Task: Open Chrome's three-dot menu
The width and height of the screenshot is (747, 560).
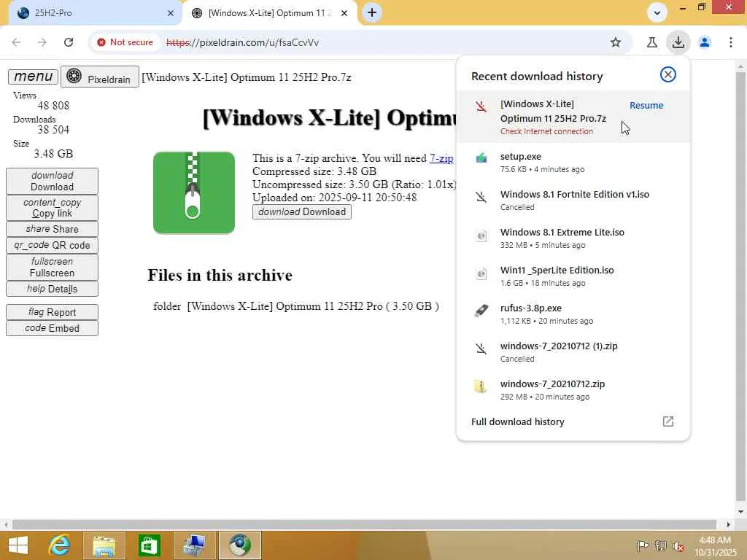Action: (x=730, y=42)
